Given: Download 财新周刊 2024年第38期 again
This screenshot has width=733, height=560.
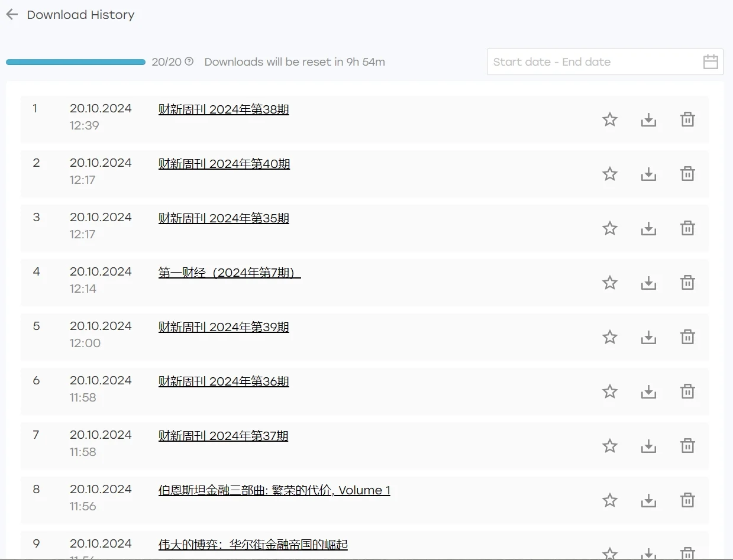Looking at the screenshot, I should (x=649, y=119).
